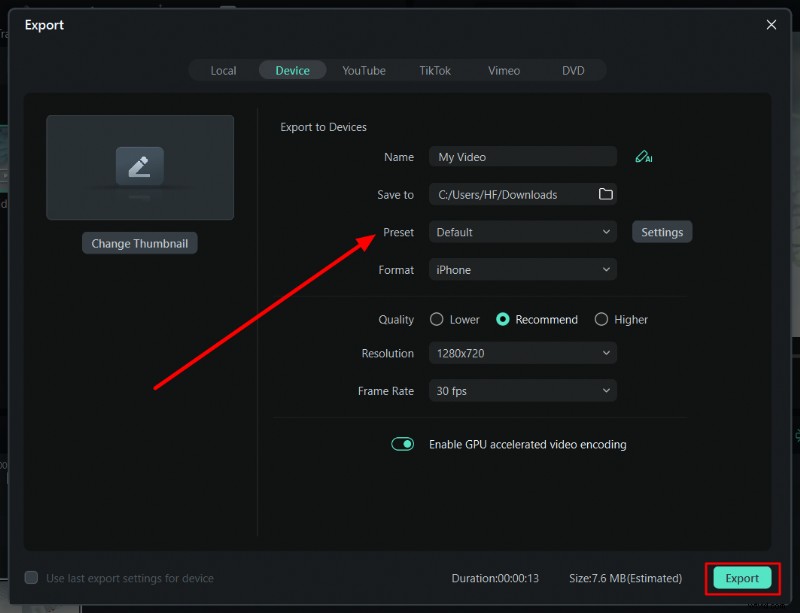
Task: Click the pencil icon on the thumbnail preview
Action: [140, 166]
